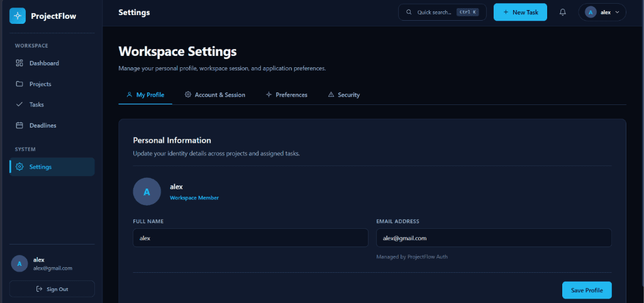Click the Settings gear icon in sidebar
Viewport: 644px width, 303px height.
pos(19,167)
